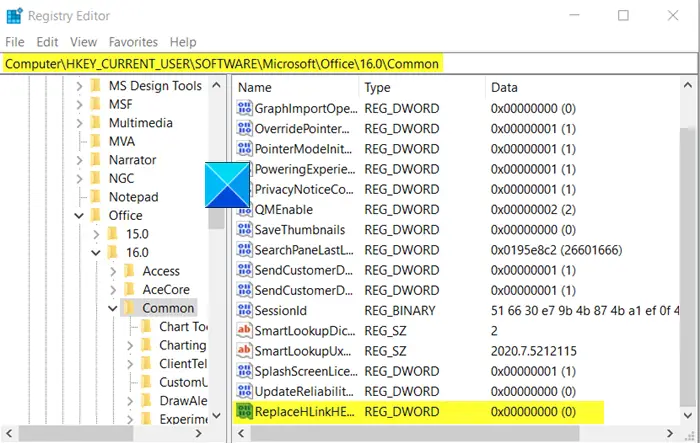Collapse the Common key
The image size is (700, 443).
coord(113,308)
